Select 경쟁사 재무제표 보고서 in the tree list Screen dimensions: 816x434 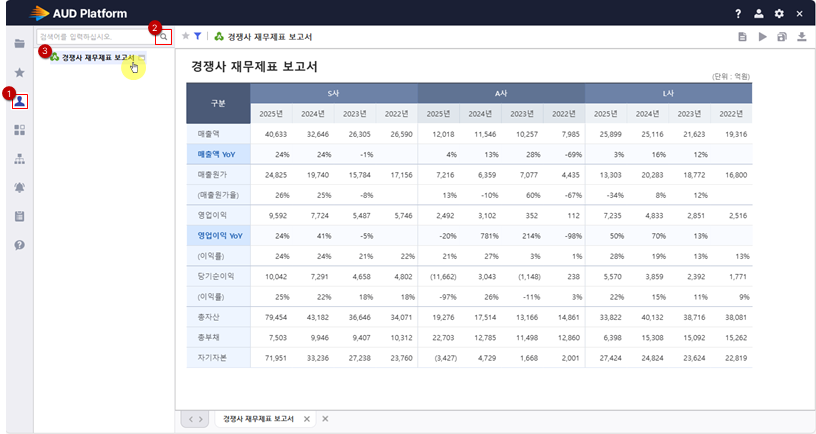tap(97, 58)
